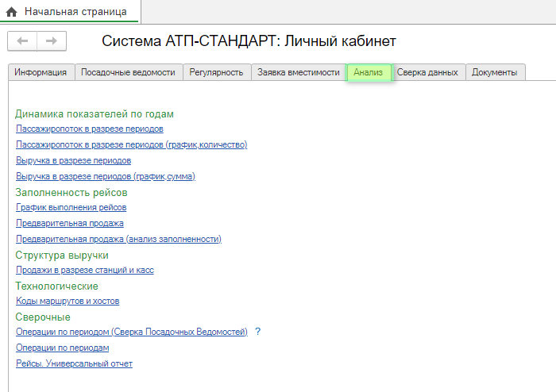
Task: Select the Регулярность tab
Action: pyautogui.click(x=216, y=72)
